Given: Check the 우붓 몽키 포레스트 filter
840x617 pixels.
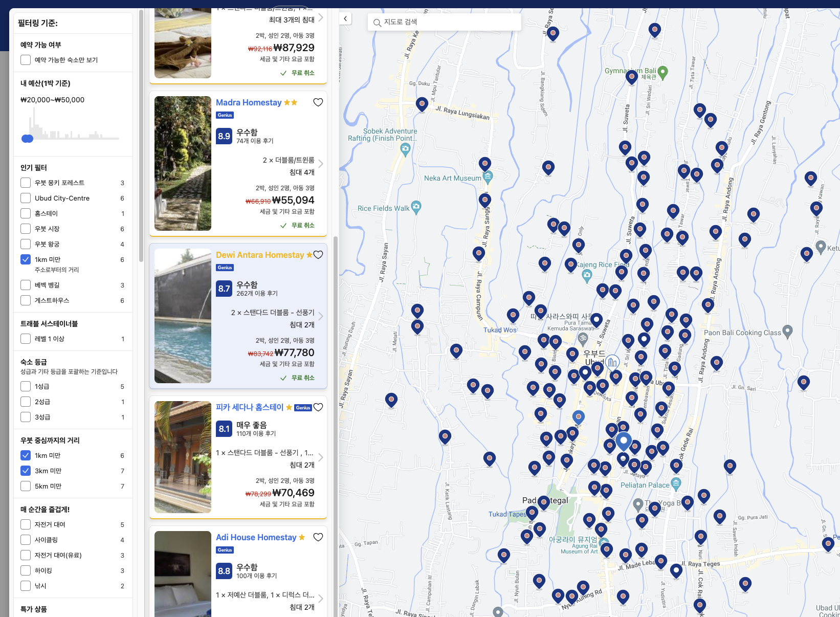Looking at the screenshot, I should 26,183.
